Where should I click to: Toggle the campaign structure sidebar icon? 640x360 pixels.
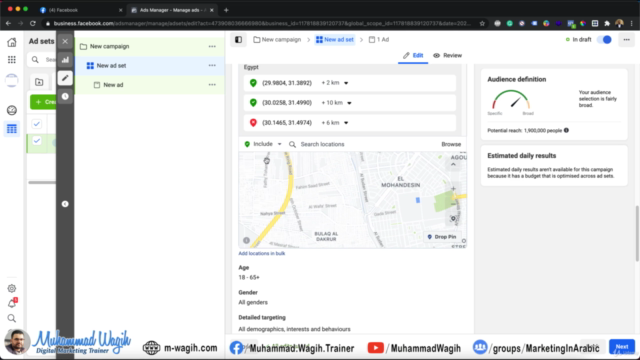238,40
